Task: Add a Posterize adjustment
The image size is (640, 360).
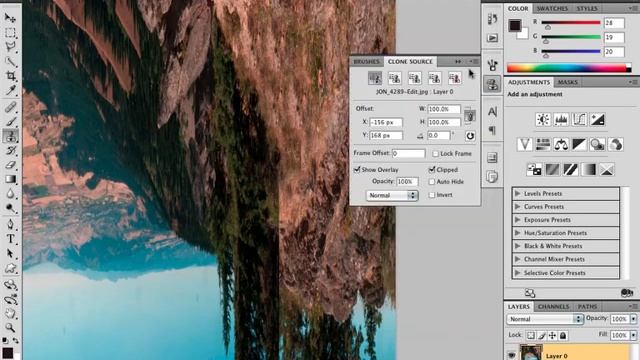Action: click(552, 169)
